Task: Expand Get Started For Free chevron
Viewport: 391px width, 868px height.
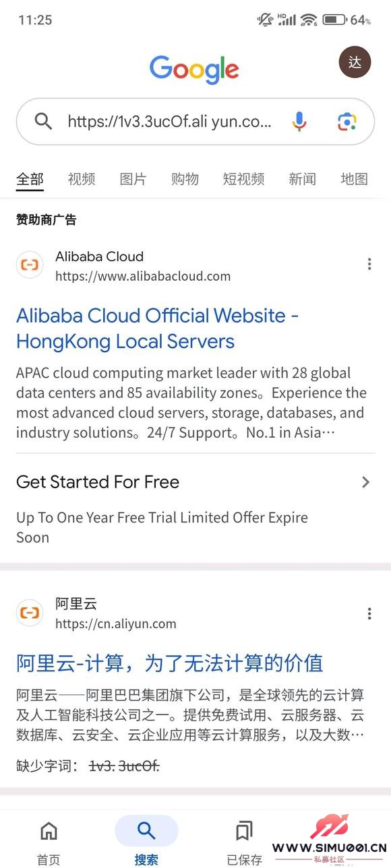Action: (365, 482)
